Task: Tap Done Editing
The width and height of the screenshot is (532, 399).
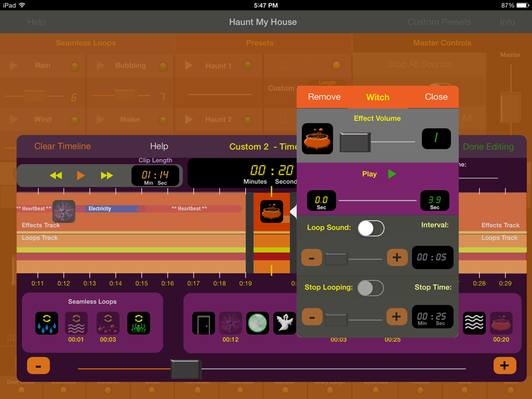Action: click(488, 147)
